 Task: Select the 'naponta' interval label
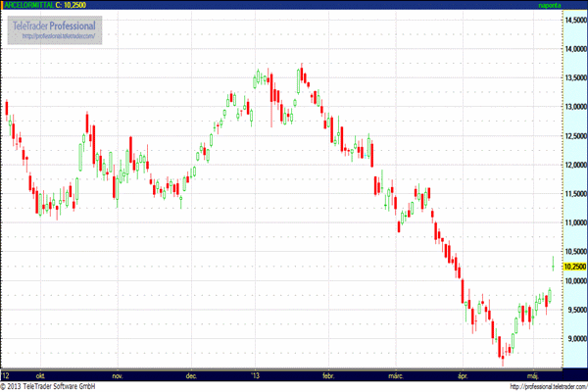pyautogui.click(x=552, y=6)
